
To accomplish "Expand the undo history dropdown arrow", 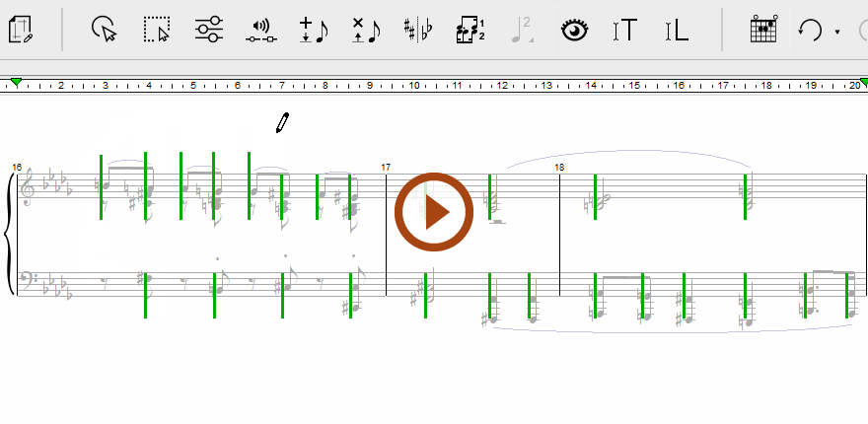I will (x=837, y=32).
